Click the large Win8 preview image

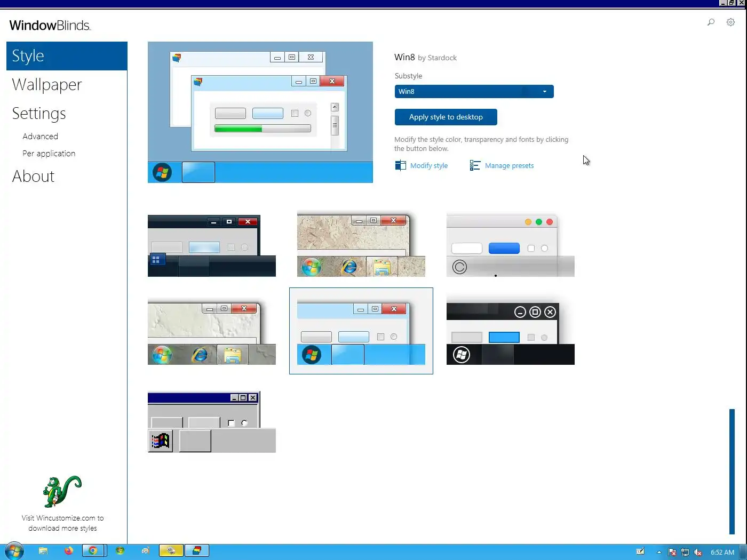pos(260,113)
